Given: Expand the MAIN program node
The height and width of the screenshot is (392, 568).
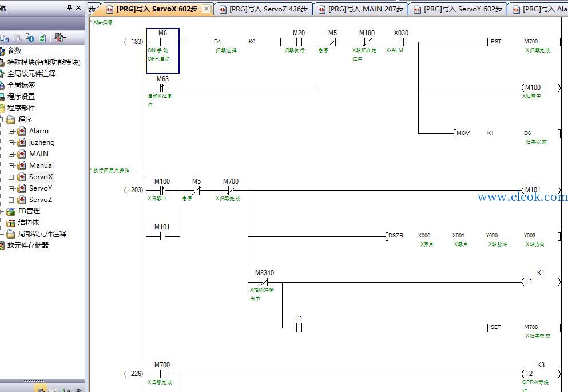Looking at the screenshot, I should click(x=11, y=155).
